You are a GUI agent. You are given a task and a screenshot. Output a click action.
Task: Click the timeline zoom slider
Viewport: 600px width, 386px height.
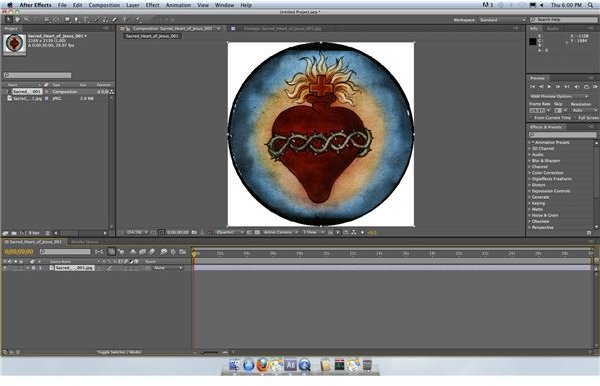click(x=210, y=352)
